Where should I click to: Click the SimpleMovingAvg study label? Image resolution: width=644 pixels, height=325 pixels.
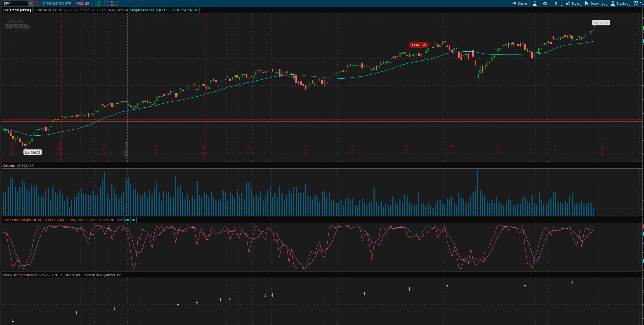tap(158, 10)
